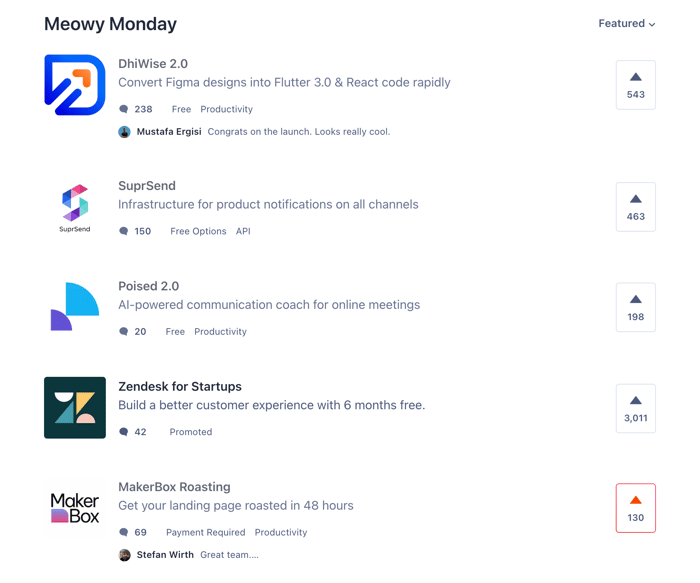This screenshot has width=700, height=583.
Task: Open comments bubble showing 238 on DhiWise
Action: (x=136, y=109)
